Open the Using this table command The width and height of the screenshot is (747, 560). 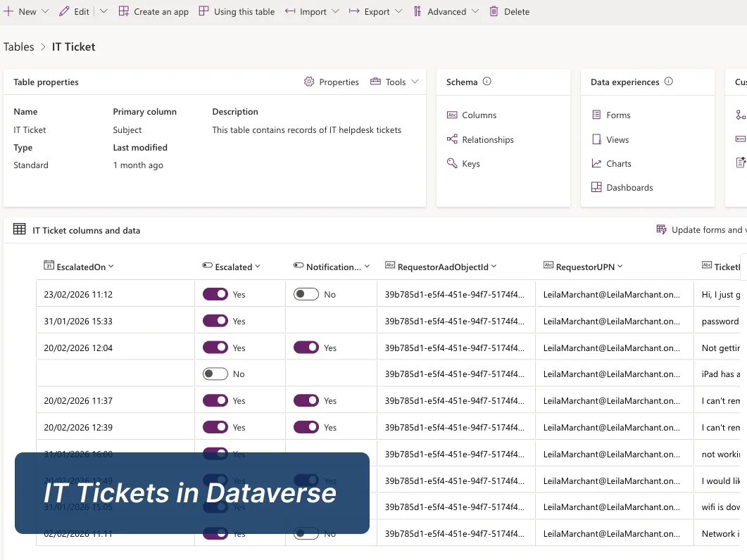click(x=244, y=11)
